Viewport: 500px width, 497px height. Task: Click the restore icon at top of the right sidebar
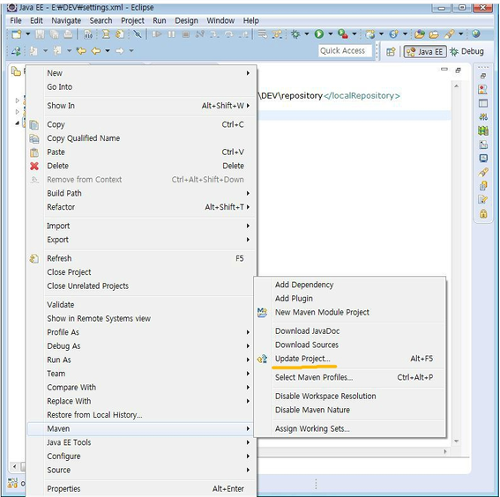483,76
